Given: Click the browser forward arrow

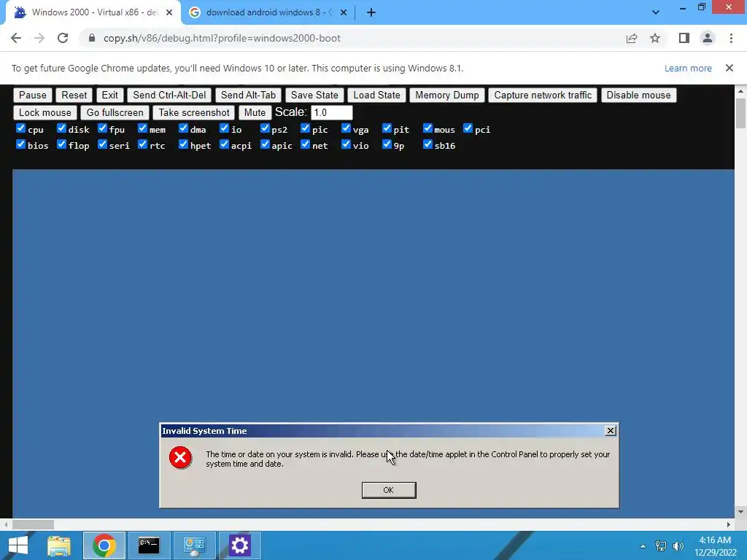Looking at the screenshot, I should click(x=39, y=38).
